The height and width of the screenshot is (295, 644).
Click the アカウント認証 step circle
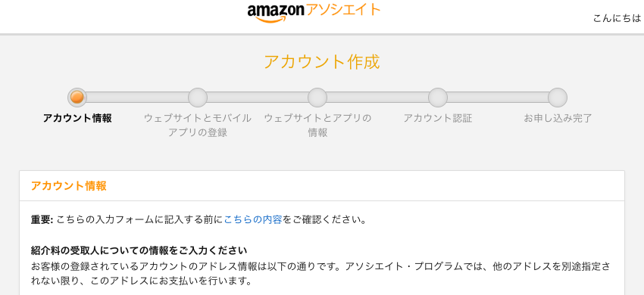[x=438, y=98]
